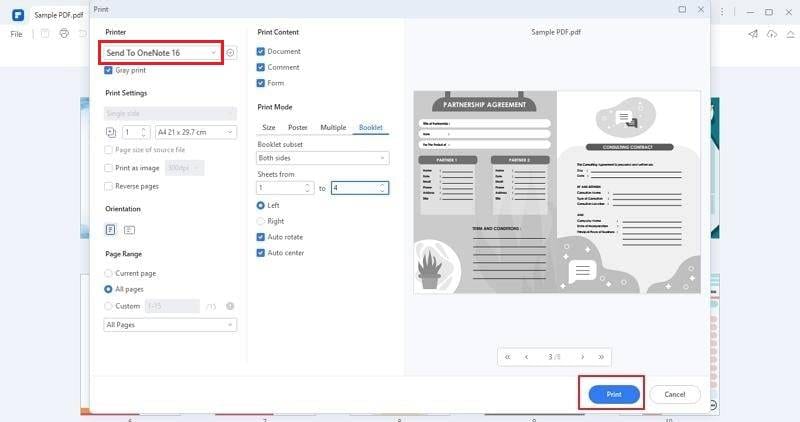The image size is (800, 422).
Task: Click the cloud upload icon in main window
Action: pyautogui.click(x=771, y=34)
